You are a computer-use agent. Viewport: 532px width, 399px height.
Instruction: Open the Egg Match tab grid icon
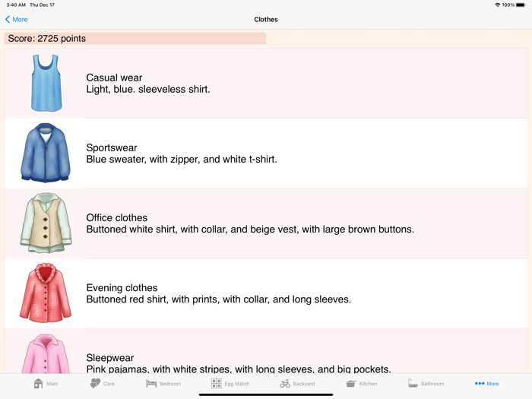pos(216,383)
